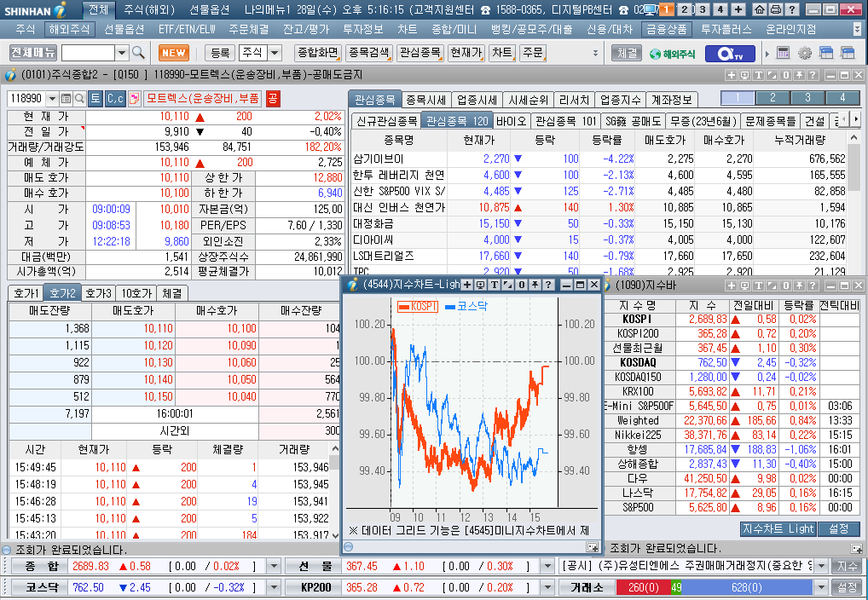Open the stock code 118990 dropdown arrow
The width and height of the screenshot is (868, 600).
52,99
